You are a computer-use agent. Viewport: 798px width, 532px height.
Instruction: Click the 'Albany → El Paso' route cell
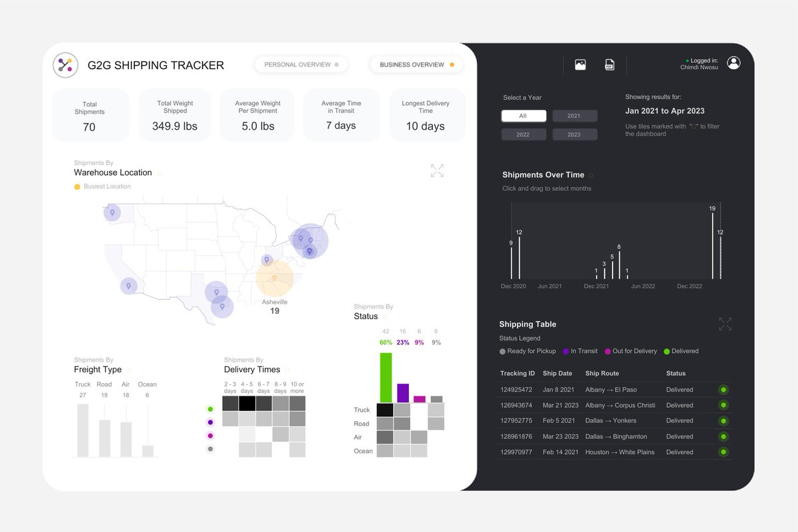coord(611,390)
